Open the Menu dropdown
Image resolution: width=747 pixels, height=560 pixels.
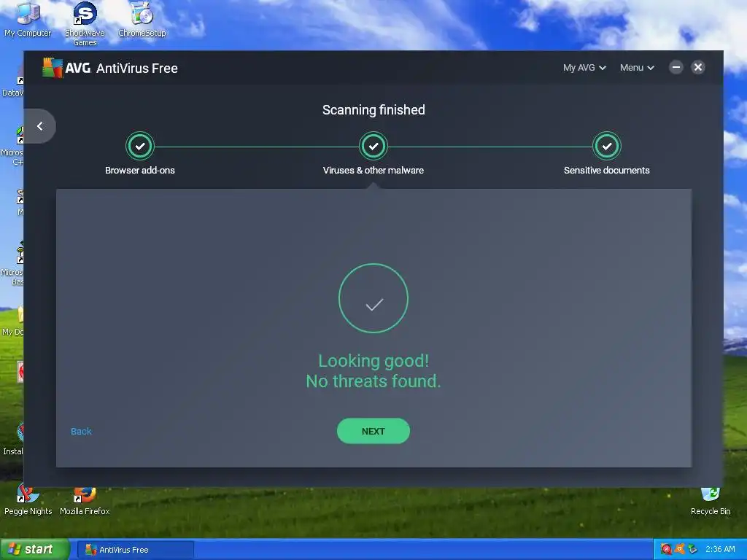point(637,68)
